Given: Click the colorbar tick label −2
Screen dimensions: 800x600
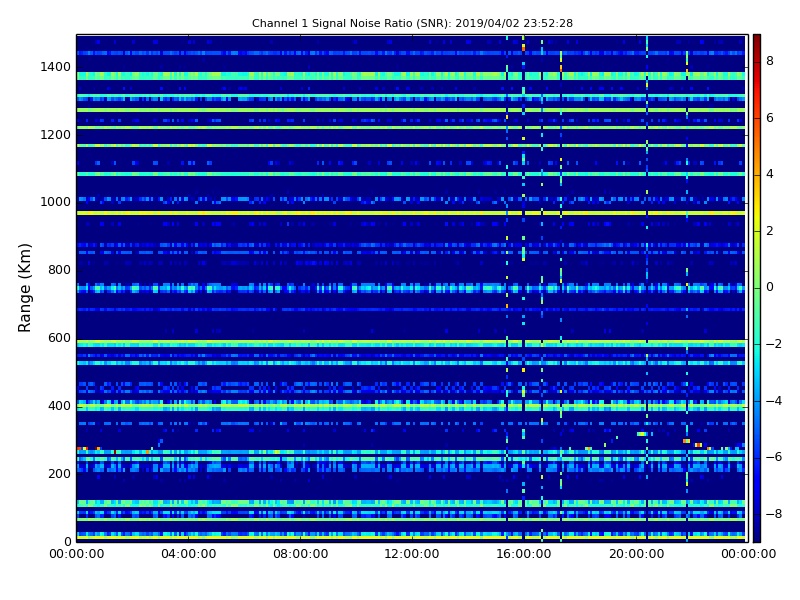Looking at the screenshot, I should pyautogui.click(x=774, y=344).
